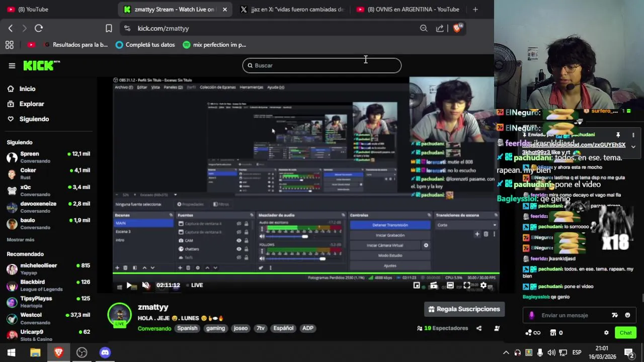Open OBS Studio from the taskbar

pos(82,352)
